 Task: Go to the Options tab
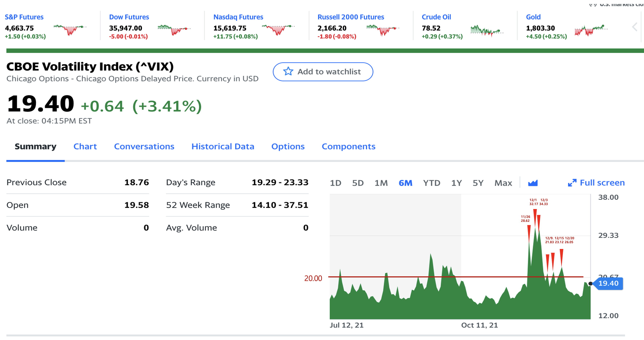pyautogui.click(x=288, y=146)
